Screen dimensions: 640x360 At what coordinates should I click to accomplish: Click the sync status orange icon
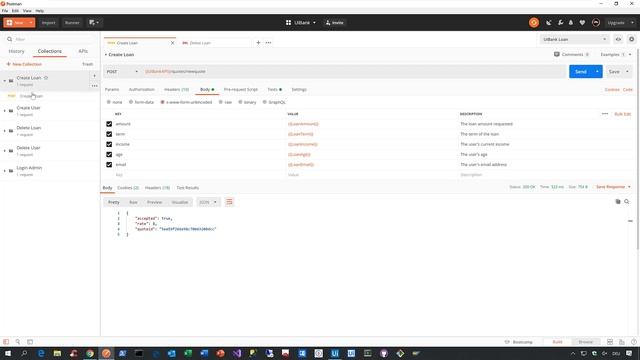click(533, 23)
